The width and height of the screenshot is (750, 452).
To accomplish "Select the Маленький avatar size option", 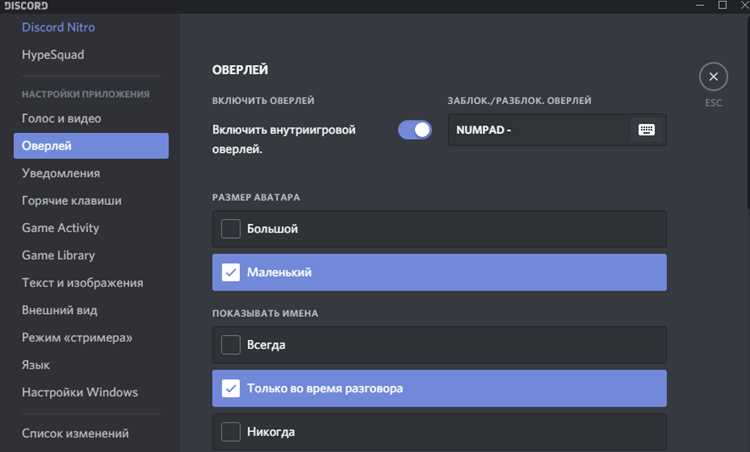I will coord(439,272).
